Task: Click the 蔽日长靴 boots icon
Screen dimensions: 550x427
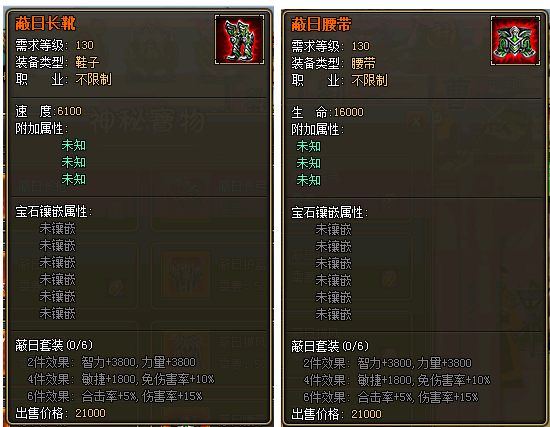Action: (239, 40)
